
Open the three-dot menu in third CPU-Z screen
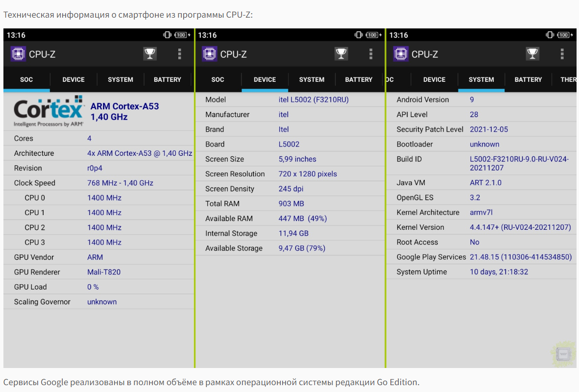[x=562, y=54]
